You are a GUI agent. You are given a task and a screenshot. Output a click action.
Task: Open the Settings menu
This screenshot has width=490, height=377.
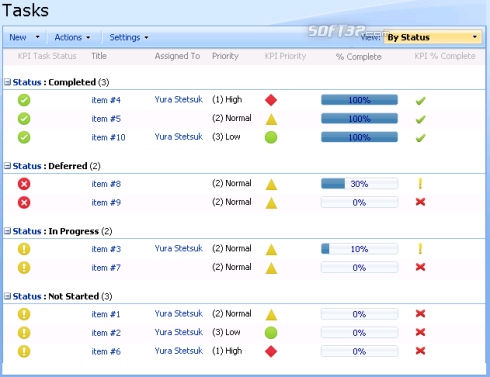(x=129, y=37)
